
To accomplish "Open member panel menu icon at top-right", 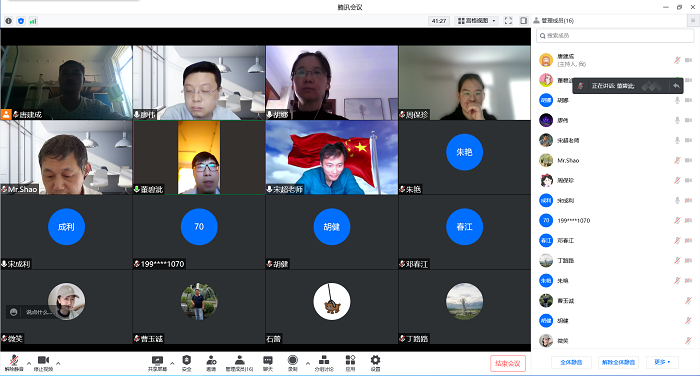I will pos(693,21).
